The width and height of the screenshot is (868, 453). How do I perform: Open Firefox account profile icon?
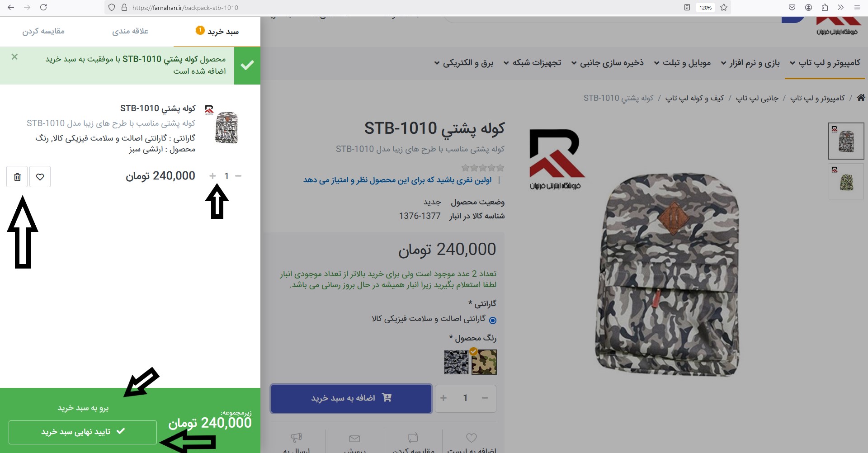808,7
